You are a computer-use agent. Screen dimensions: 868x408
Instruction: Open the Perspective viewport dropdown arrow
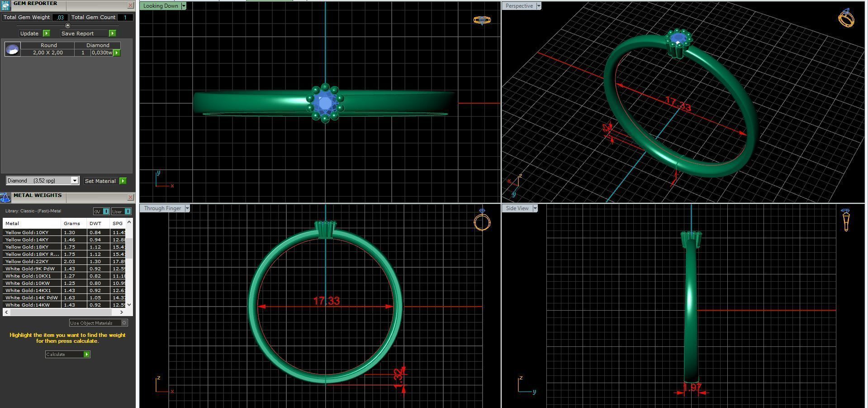coord(538,6)
